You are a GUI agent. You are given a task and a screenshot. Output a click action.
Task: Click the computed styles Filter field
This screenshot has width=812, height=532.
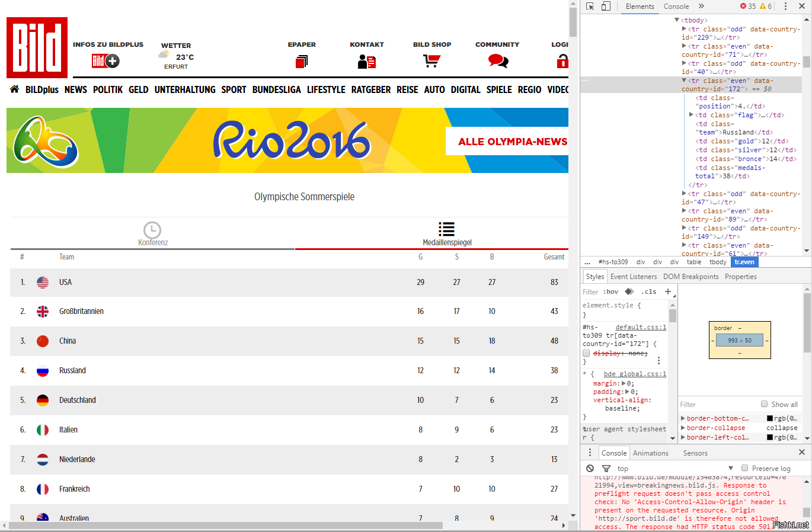[718, 404]
